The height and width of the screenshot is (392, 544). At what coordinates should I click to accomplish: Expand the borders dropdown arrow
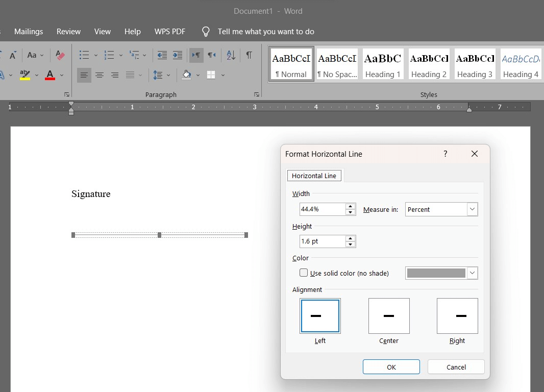pos(222,75)
